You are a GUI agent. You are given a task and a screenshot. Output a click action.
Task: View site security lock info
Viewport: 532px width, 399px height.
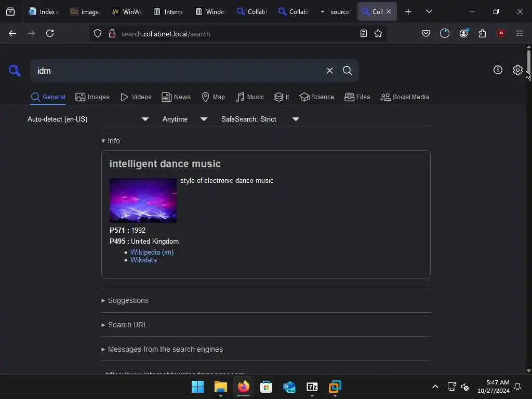[112, 34]
